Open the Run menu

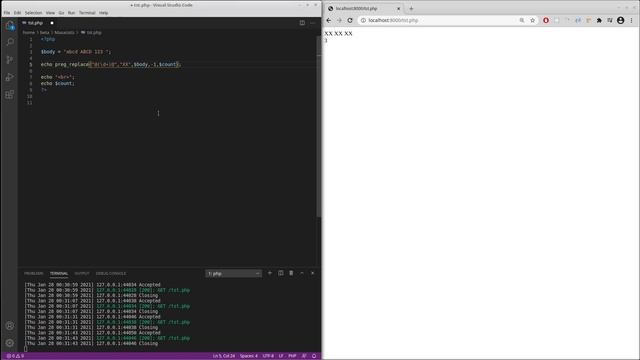tap(71, 13)
